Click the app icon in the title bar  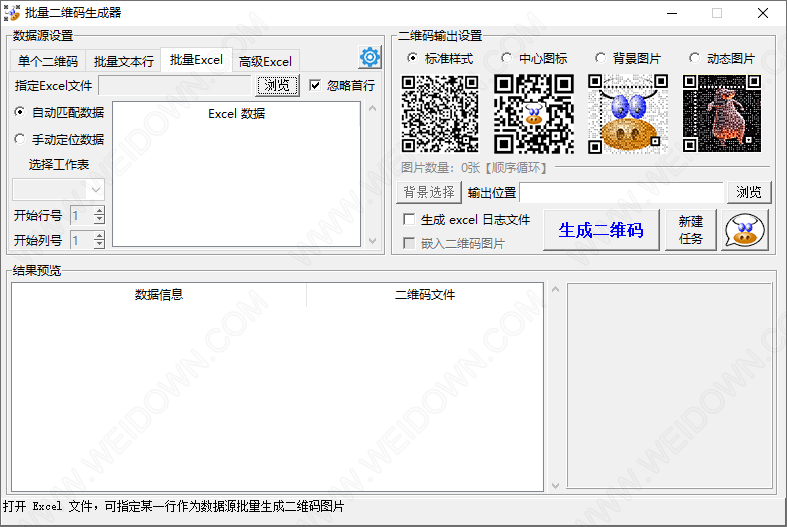coord(11,13)
